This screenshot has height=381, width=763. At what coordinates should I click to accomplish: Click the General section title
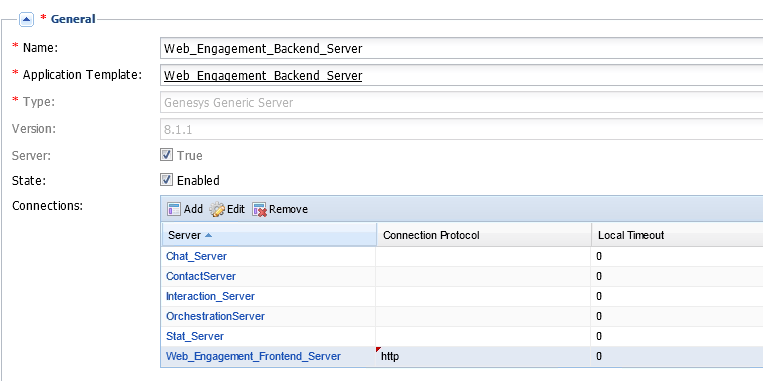[73, 19]
